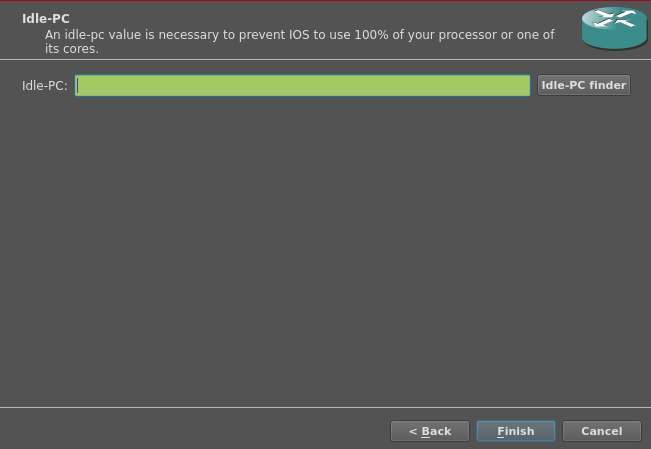
Task: Open the Idle-PC finder
Action: tap(584, 86)
